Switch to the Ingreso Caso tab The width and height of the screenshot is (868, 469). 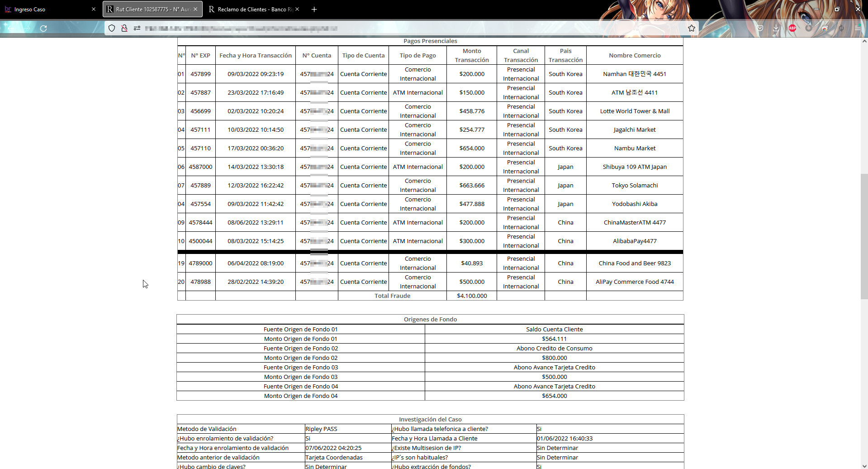click(50, 9)
